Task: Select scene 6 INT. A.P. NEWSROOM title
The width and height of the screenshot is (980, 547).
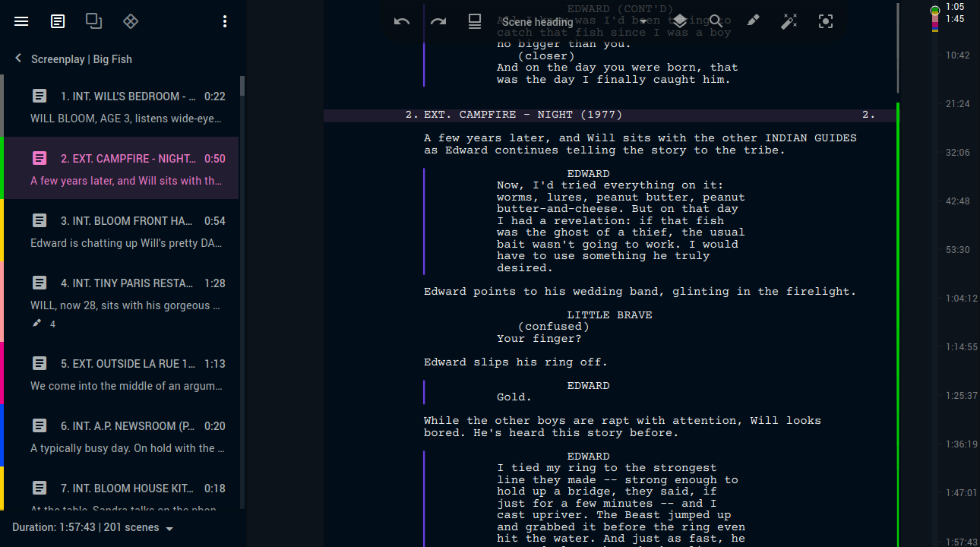Action: [128, 426]
